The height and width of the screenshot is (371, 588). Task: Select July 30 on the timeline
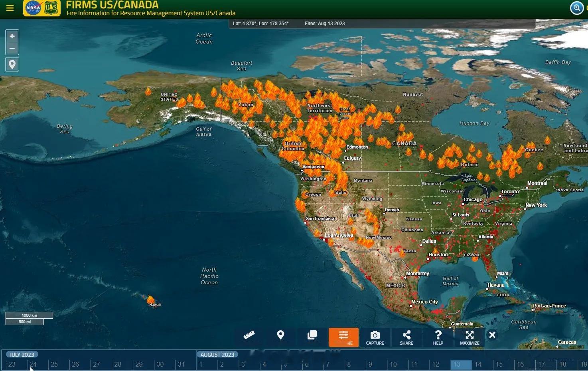(160, 364)
